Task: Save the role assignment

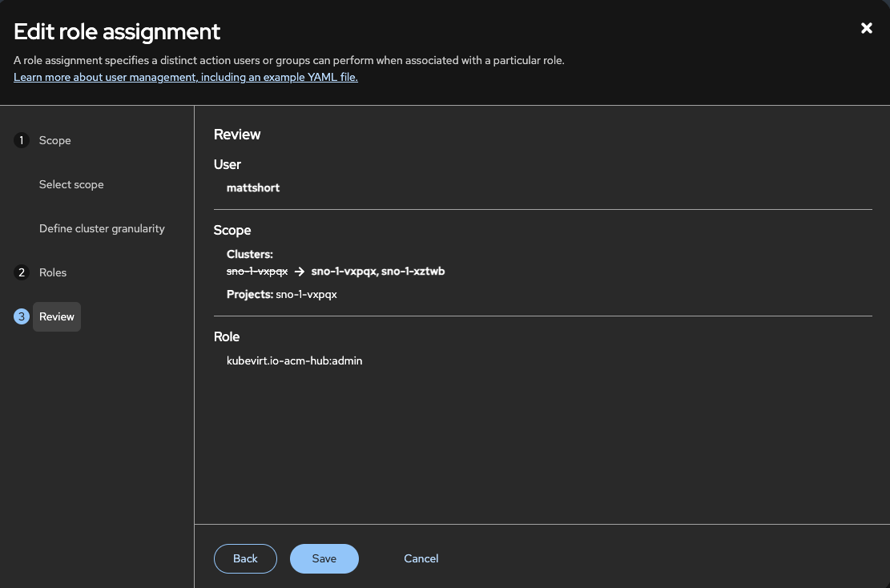Action: tap(324, 558)
